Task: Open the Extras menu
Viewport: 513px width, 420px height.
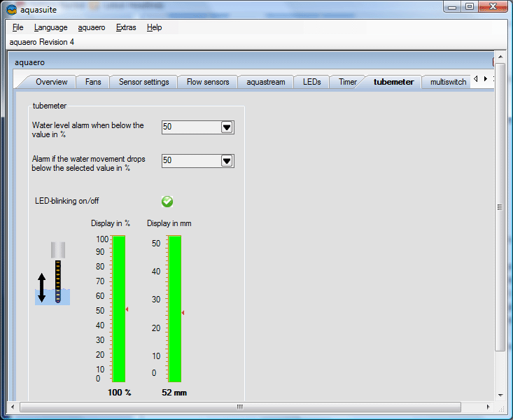Action: click(126, 27)
